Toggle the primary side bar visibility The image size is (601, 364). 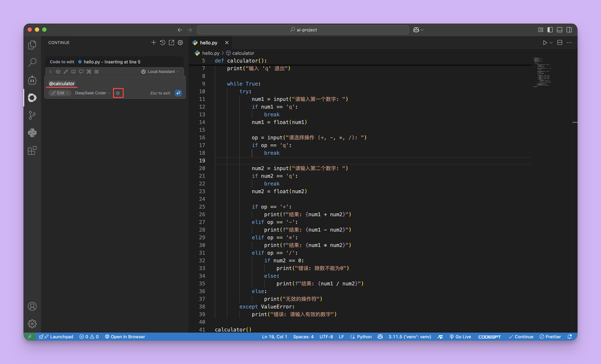click(549, 30)
